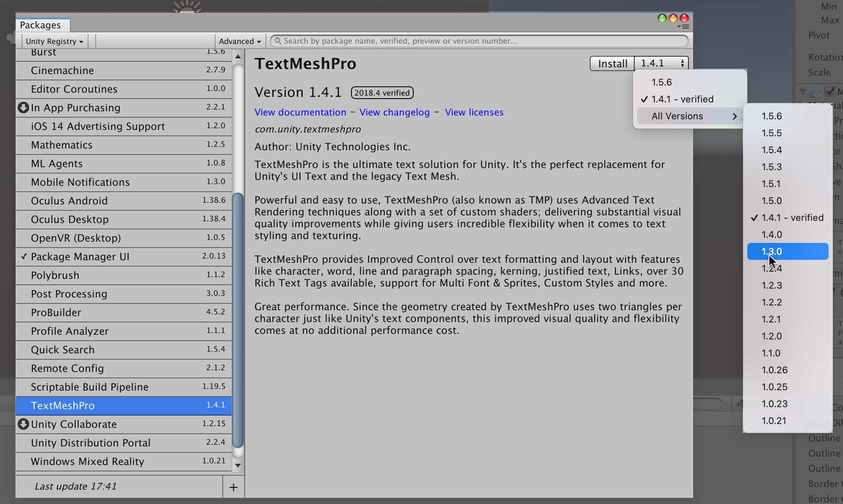843x504 pixels.
Task: Choose version 1.0.21 from submenu
Action: [x=788, y=421]
